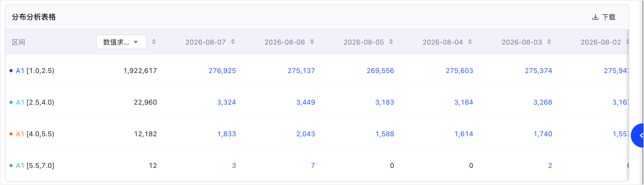Viewport: 644px width, 185px height.
Task: Click the 区间 column header
Action: pos(18,42)
